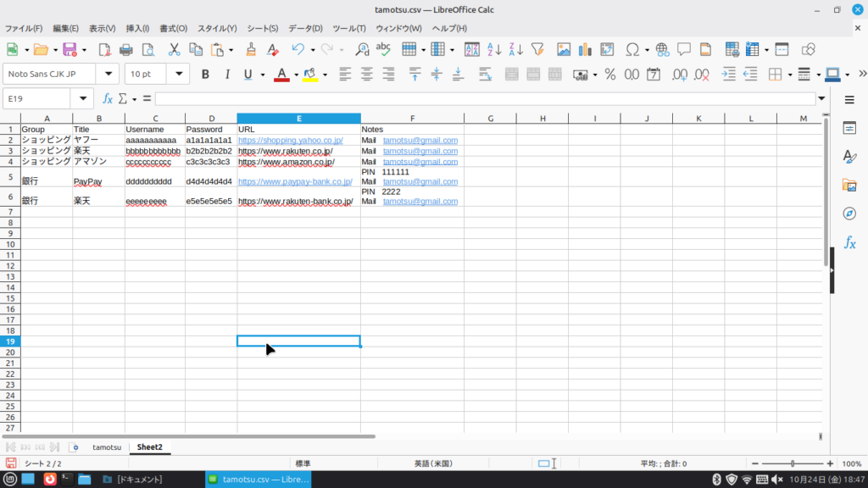
Task: Insert a chart using the chart icon
Action: tap(585, 49)
